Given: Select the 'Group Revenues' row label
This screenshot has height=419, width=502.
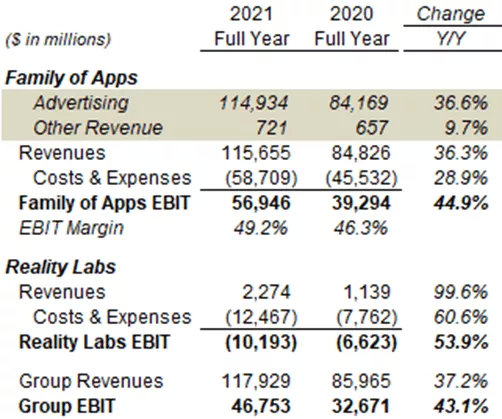Looking at the screenshot, I should tap(91, 381).
